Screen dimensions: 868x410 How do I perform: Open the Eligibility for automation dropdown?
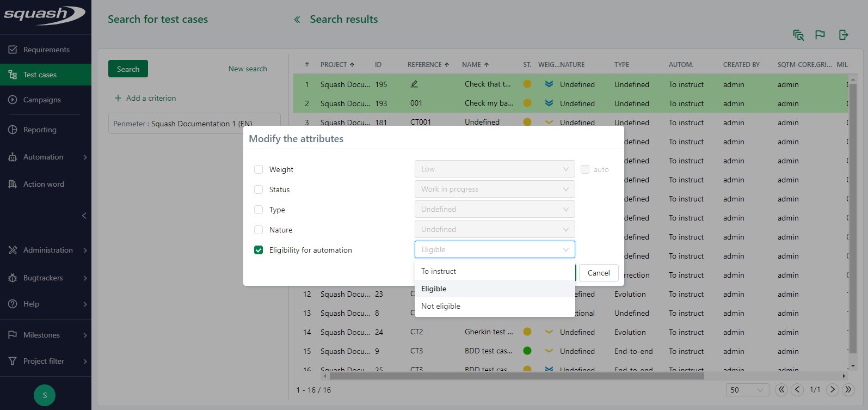tap(494, 249)
